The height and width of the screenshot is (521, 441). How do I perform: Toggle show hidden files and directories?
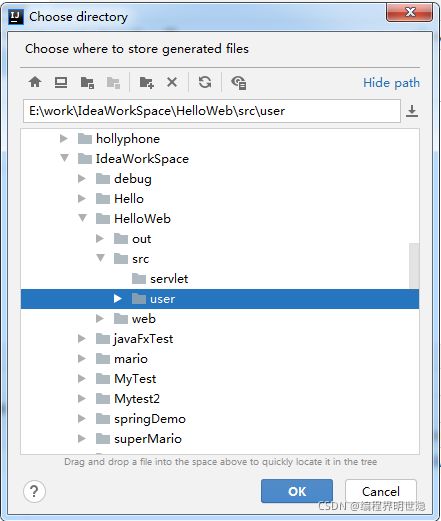pyautogui.click(x=239, y=83)
